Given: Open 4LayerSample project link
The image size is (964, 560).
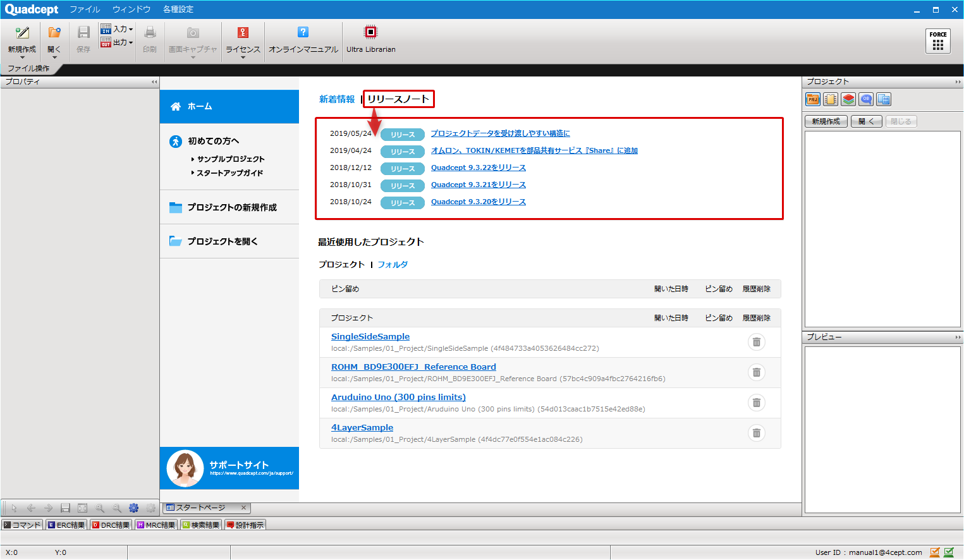Looking at the screenshot, I should click(x=362, y=428).
